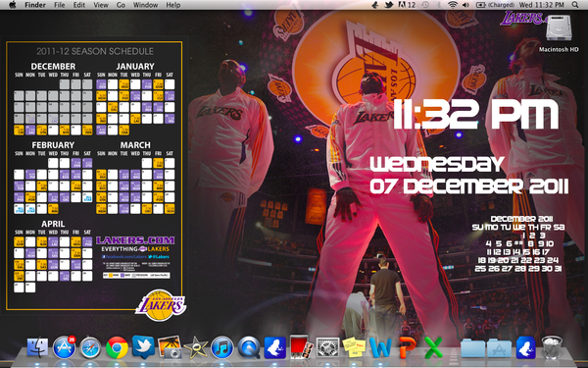
Task: Launch Microsoft PowerPoint from dock
Action: point(407,347)
